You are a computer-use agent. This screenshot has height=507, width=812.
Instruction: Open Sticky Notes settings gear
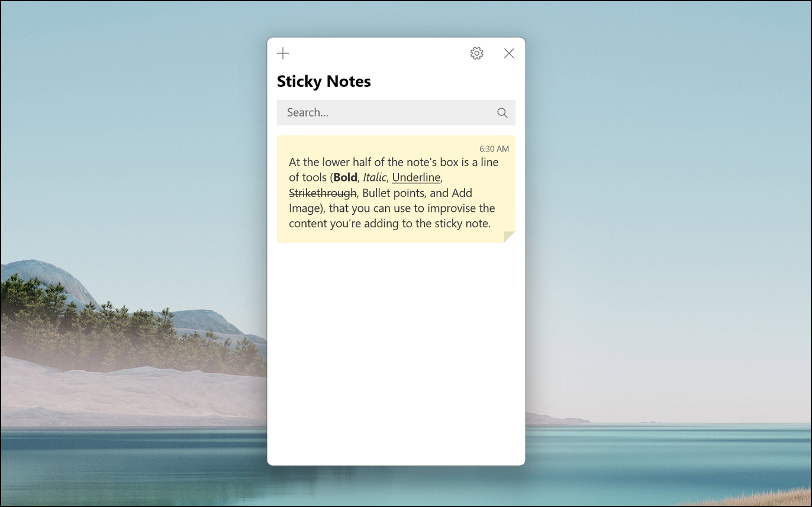point(476,53)
